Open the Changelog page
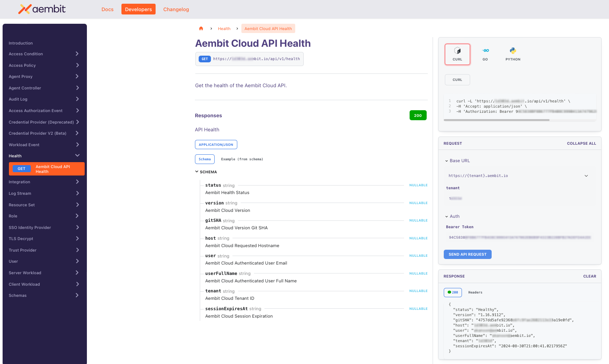This screenshot has width=609, height=364. click(x=176, y=9)
